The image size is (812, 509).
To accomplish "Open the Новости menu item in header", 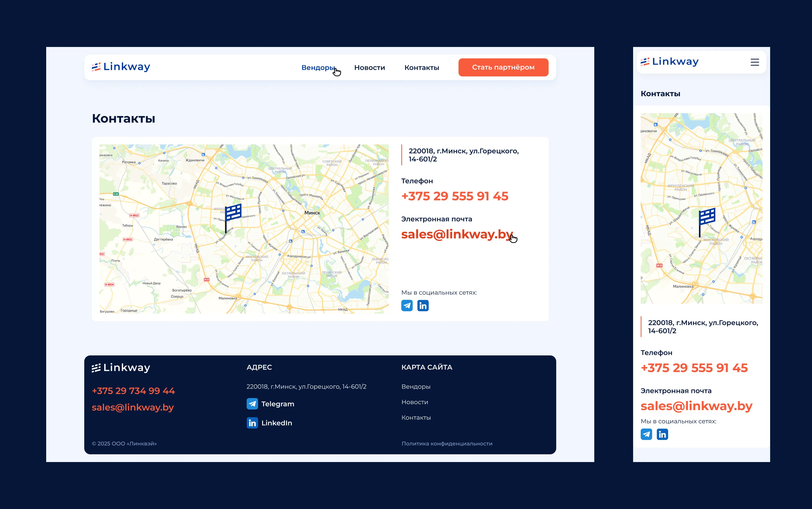I will pos(369,68).
